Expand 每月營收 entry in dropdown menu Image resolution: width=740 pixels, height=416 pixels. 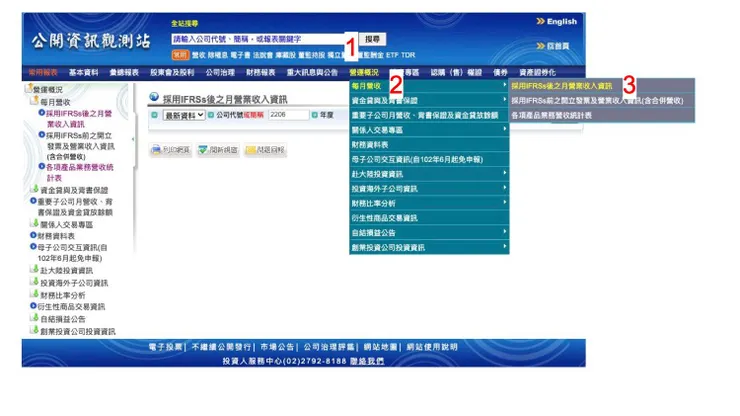pos(429,86)
